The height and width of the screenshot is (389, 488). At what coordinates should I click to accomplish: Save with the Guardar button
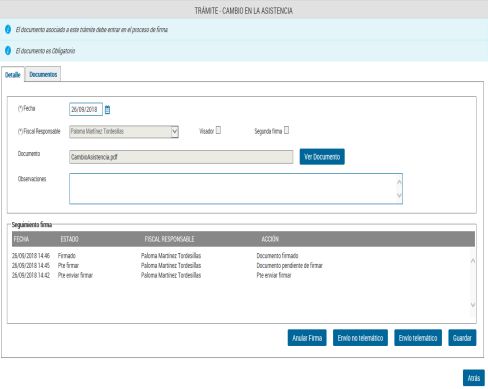point(462,338)
